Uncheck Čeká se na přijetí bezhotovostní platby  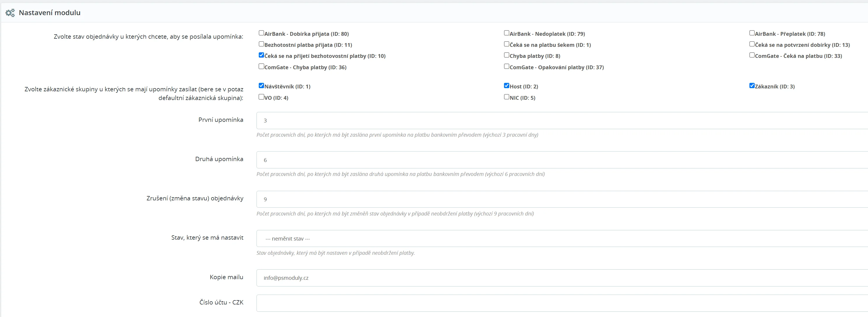tap(261, 55)
